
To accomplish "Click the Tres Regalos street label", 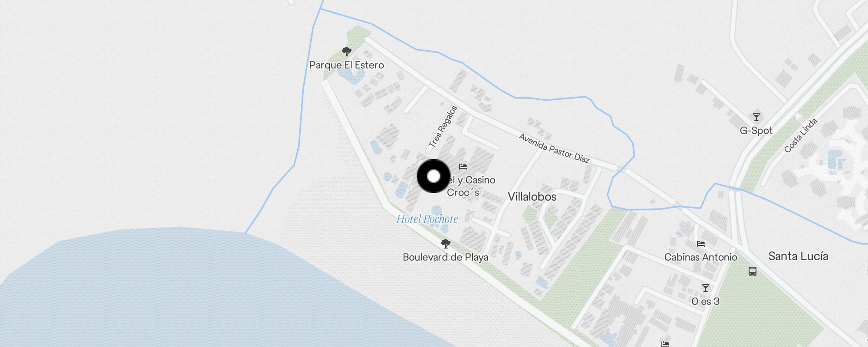I will (x=443, y=127).
